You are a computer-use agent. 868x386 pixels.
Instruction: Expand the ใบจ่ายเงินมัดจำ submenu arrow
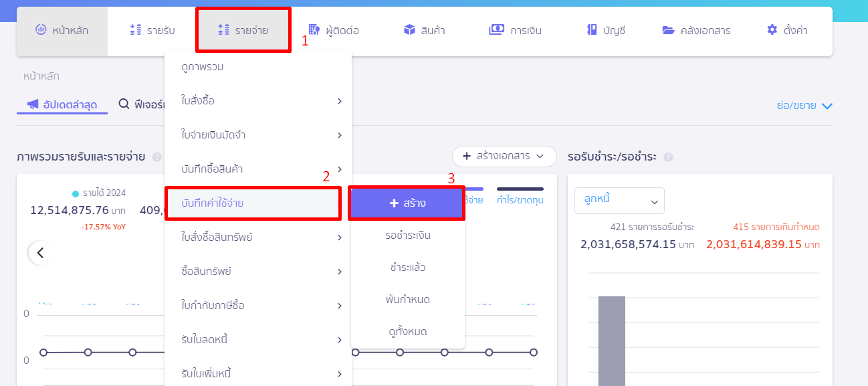pos(340,135)
